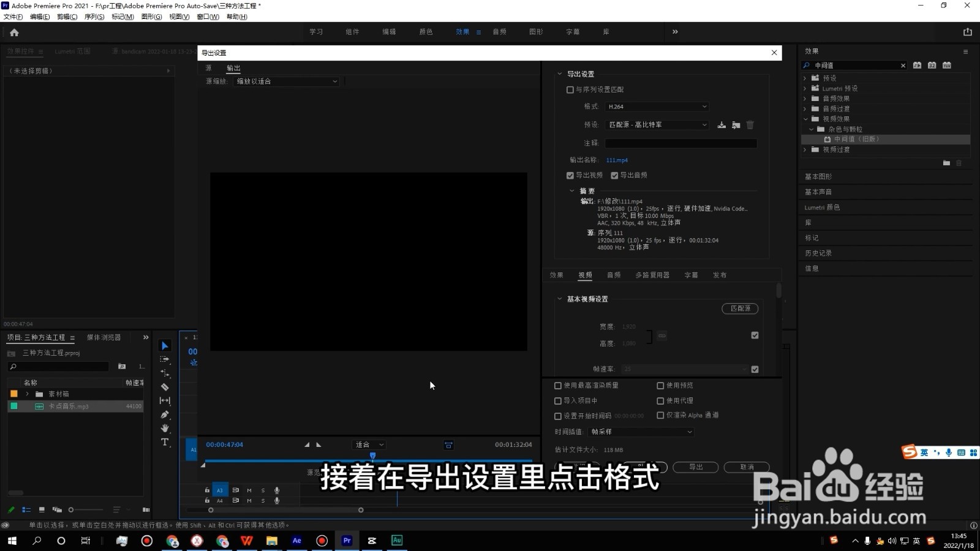Select the Razor tool

coord(164,387)
